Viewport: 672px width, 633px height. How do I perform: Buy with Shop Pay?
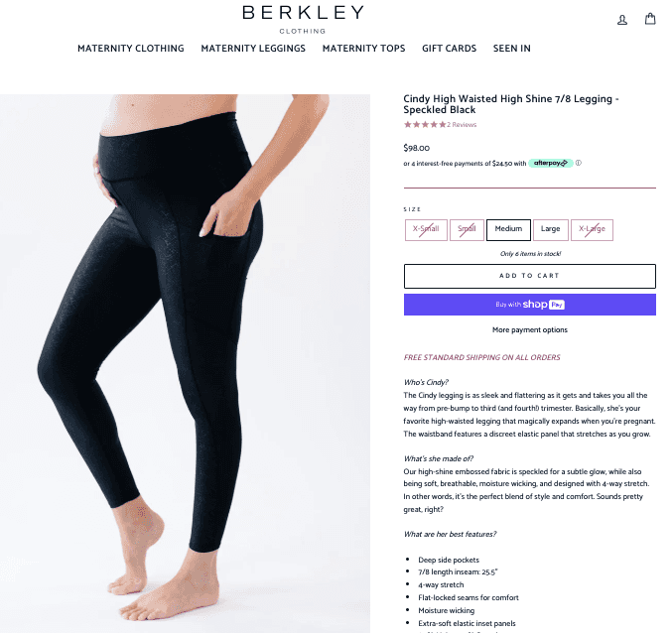[x=530, y=305]
